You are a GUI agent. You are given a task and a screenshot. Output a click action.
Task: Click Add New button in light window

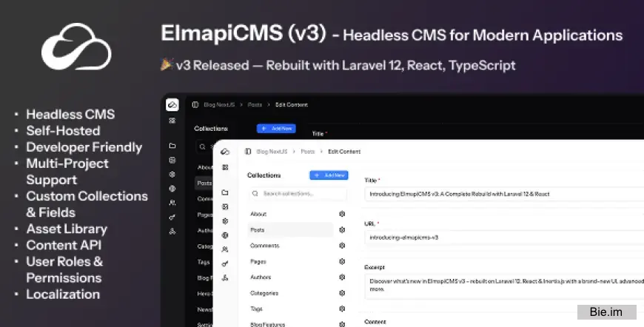pyautogui.click(x=329, y=175)
